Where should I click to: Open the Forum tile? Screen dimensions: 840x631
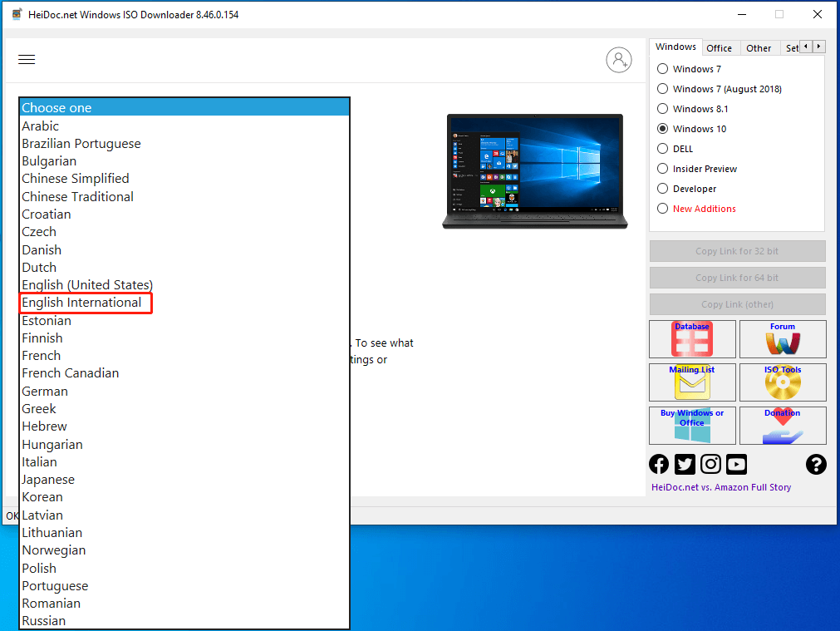click(783, 339)
